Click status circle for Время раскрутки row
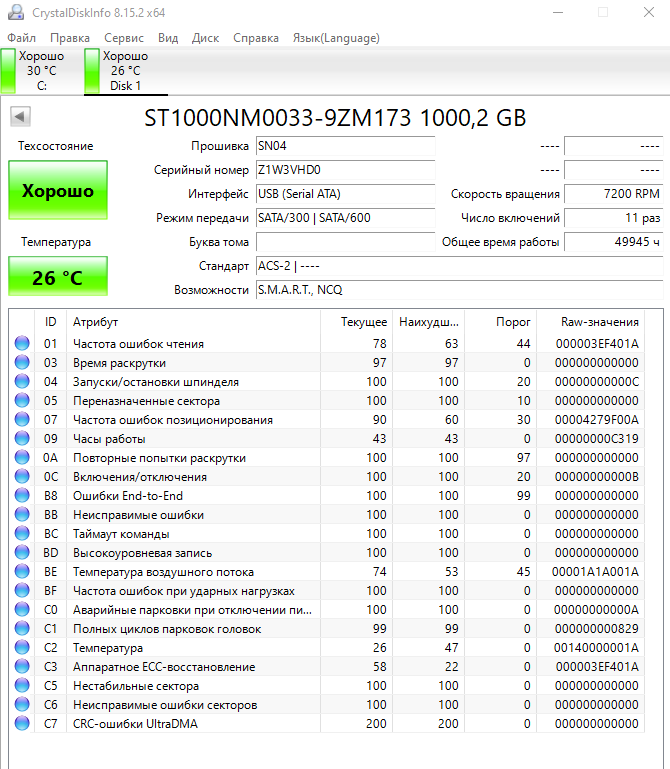This screenshot has height=769, width=670. [x=22, y=362]
